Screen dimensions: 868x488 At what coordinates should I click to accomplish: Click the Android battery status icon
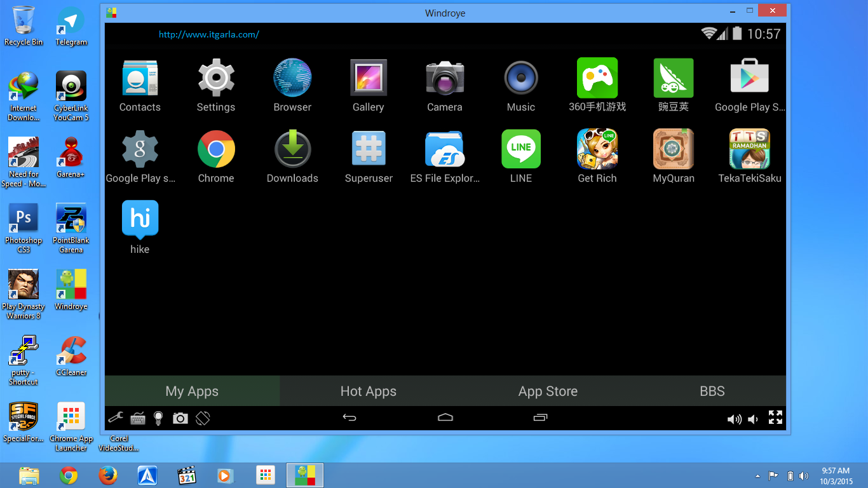click(x=737, y=34)
